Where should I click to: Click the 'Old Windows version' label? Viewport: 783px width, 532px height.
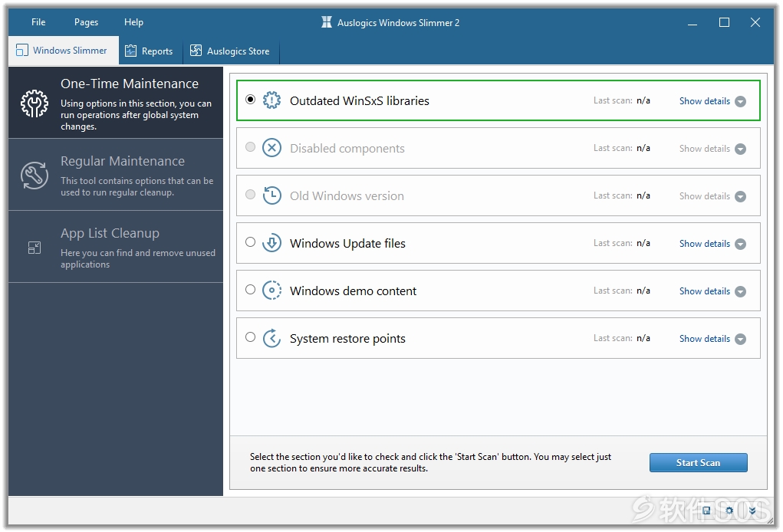click(347, 195)
